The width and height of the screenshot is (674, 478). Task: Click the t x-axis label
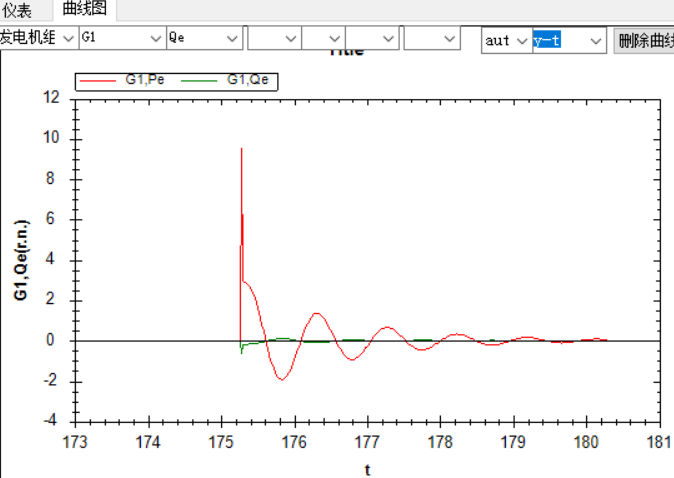(368, 470)
